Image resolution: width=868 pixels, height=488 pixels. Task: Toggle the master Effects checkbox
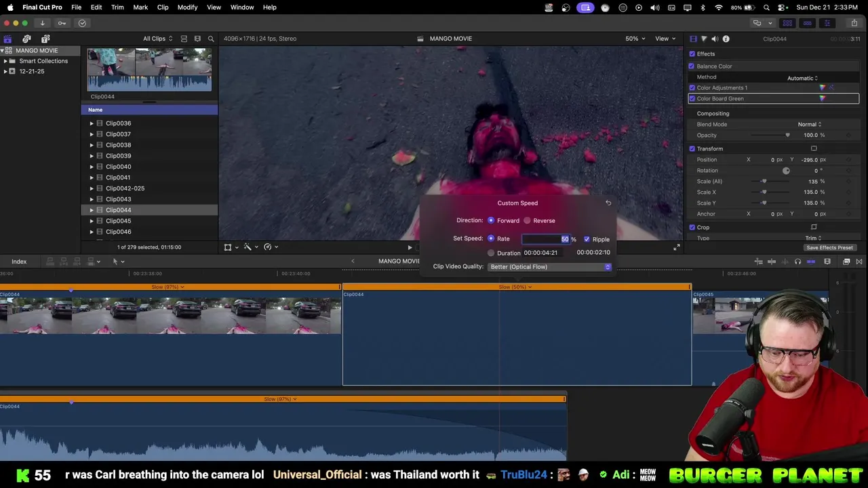pyautogui.click(x=692, y=54)
